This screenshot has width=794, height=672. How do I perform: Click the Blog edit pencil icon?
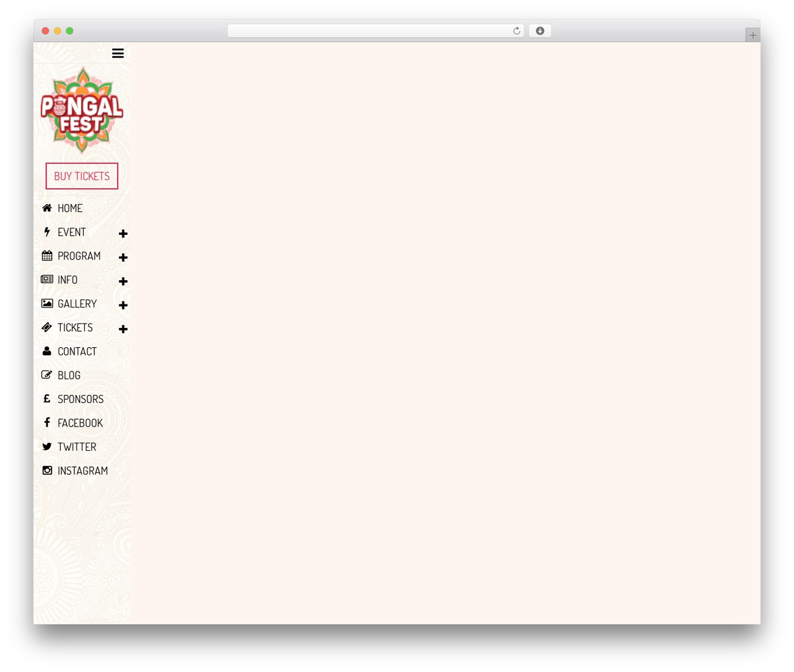click(47, 374)
